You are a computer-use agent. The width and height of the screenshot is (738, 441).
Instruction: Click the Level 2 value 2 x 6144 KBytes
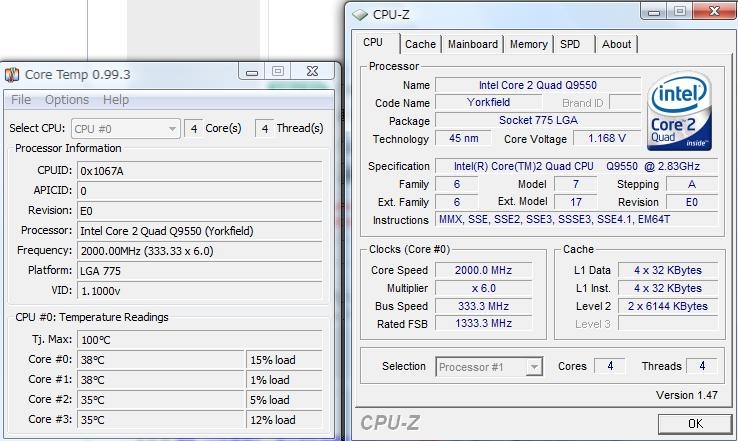tap(667, 306)
